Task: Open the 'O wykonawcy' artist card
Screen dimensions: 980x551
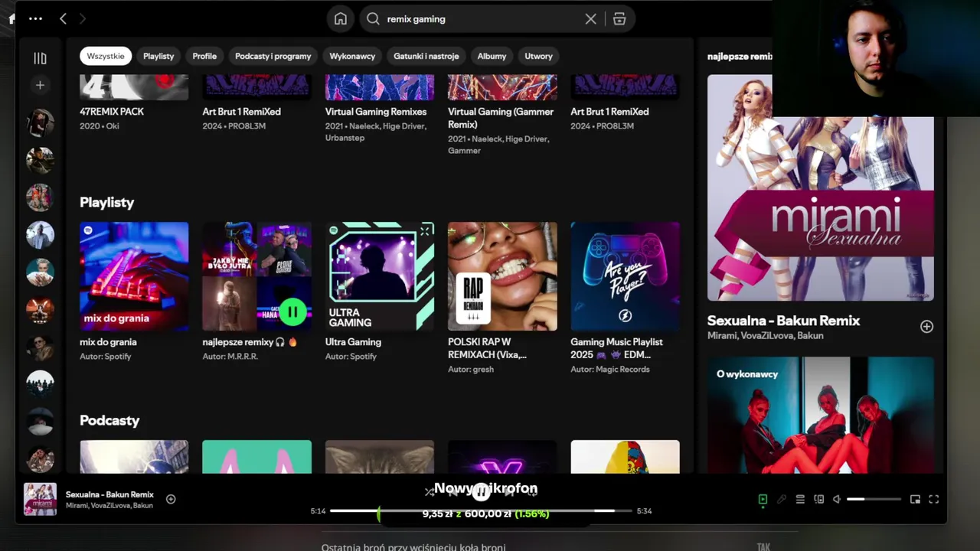Action: coord(821,416)
